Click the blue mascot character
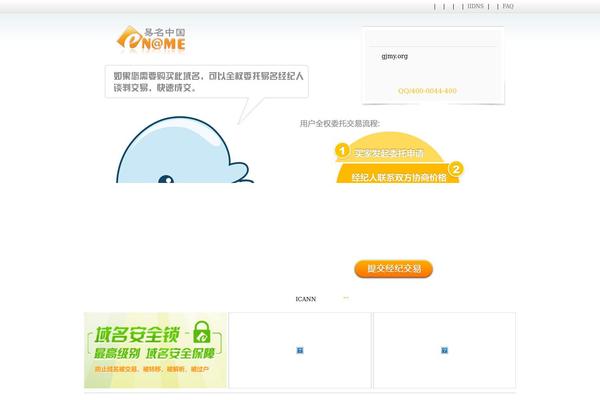600x400 pixels. pyautogui.click(x=184, y=150)
